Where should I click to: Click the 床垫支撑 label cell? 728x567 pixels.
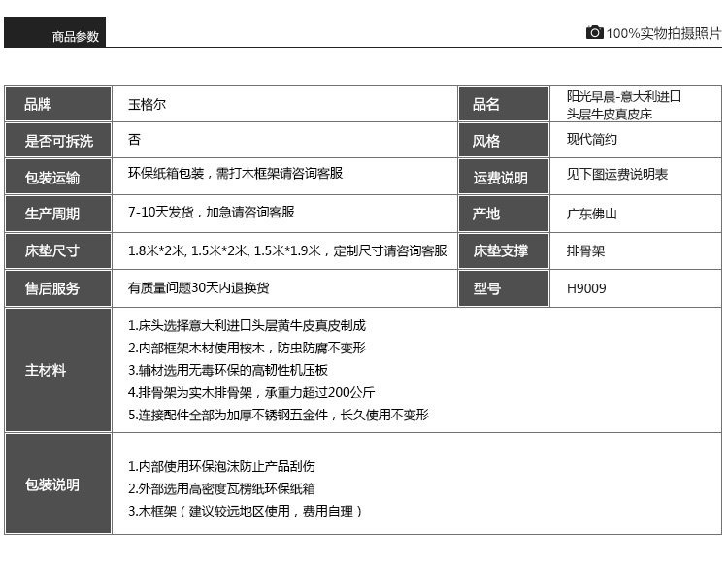[504, 250]
